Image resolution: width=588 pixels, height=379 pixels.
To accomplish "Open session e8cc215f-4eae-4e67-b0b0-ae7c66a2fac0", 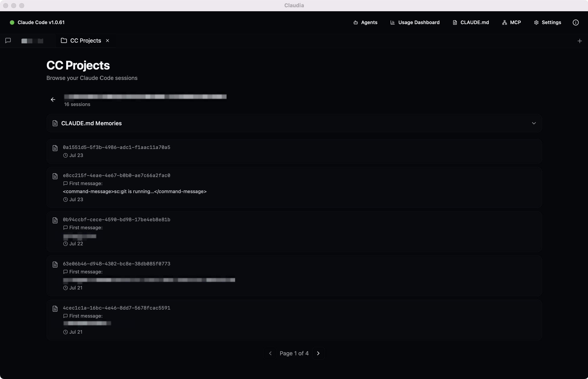I will pos(294,187).
